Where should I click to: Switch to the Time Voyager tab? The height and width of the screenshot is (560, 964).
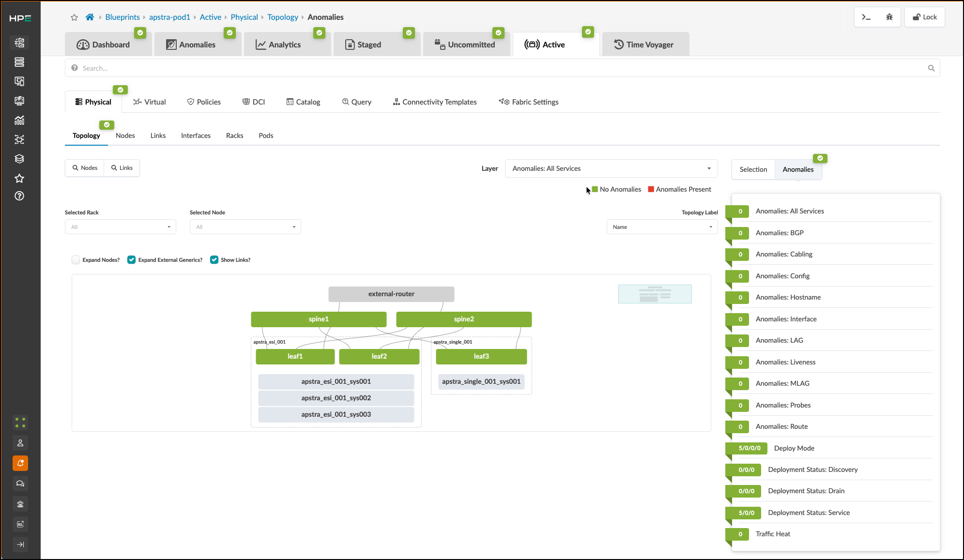click(645, 45)
